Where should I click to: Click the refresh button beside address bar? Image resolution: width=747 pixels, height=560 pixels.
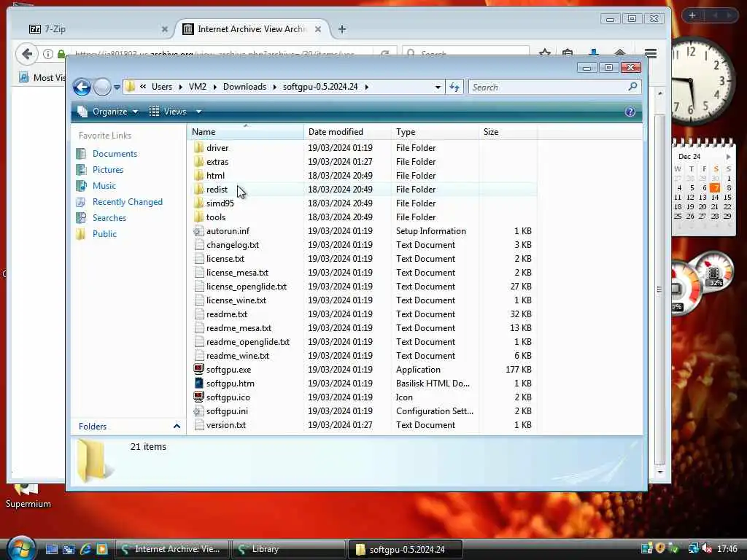(454, 87)
